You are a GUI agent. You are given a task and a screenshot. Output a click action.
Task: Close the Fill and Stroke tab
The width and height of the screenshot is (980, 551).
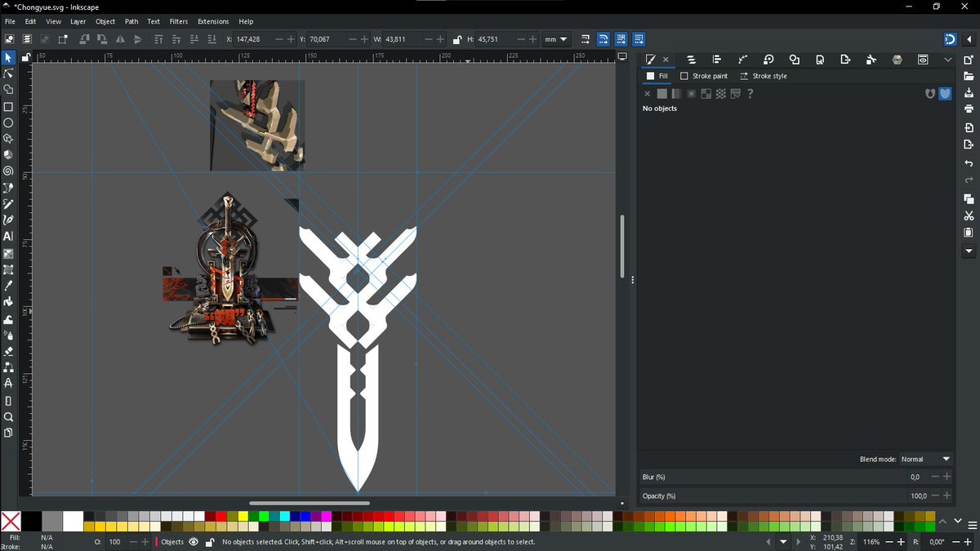tap(666, 60)
